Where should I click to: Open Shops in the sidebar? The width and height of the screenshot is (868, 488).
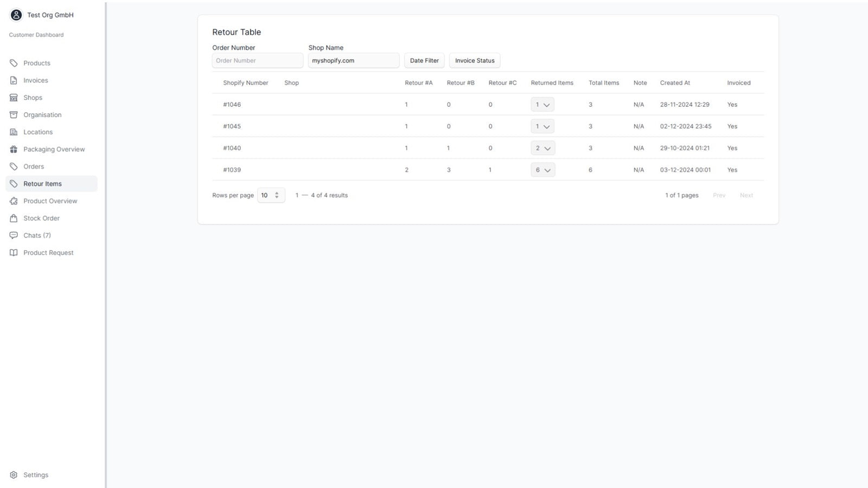click(52, 98)
